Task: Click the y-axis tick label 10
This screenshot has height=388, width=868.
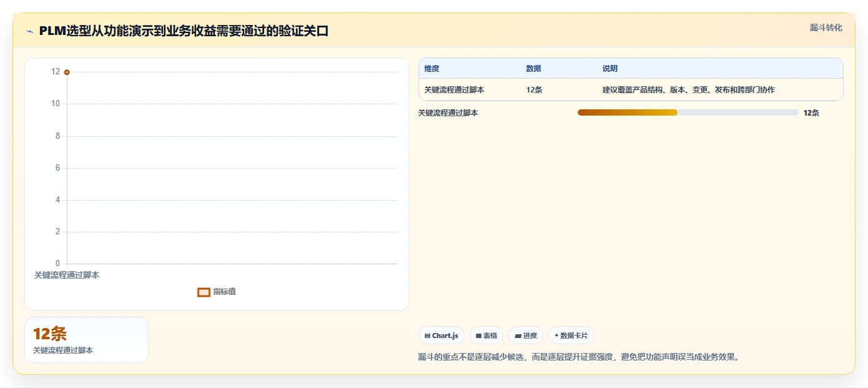Action: pos(56,104)
